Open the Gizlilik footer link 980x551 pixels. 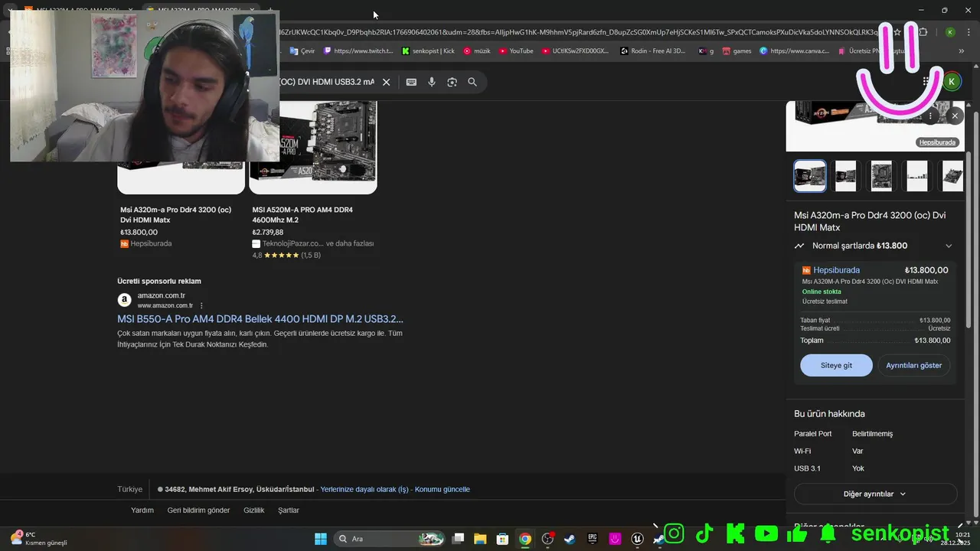(254, 510)
